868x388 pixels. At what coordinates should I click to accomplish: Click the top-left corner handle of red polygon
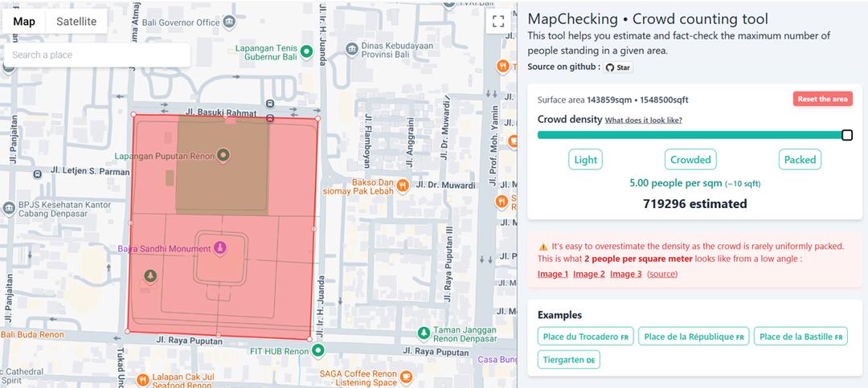point(133,114)
